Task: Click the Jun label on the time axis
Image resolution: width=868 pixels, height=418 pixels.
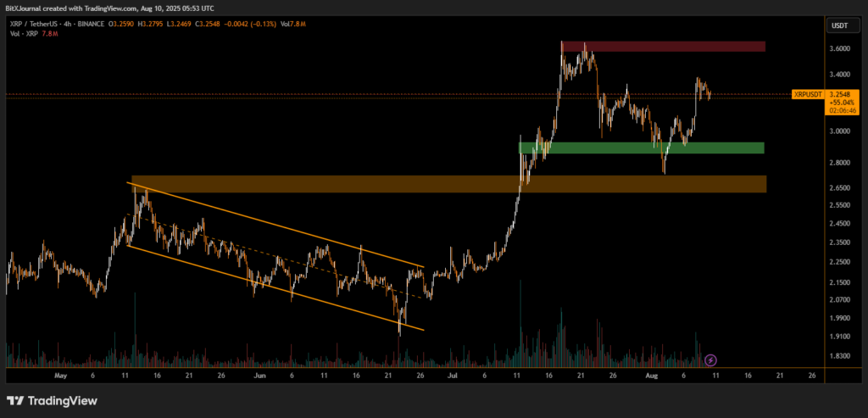Action: click(259, 374)
